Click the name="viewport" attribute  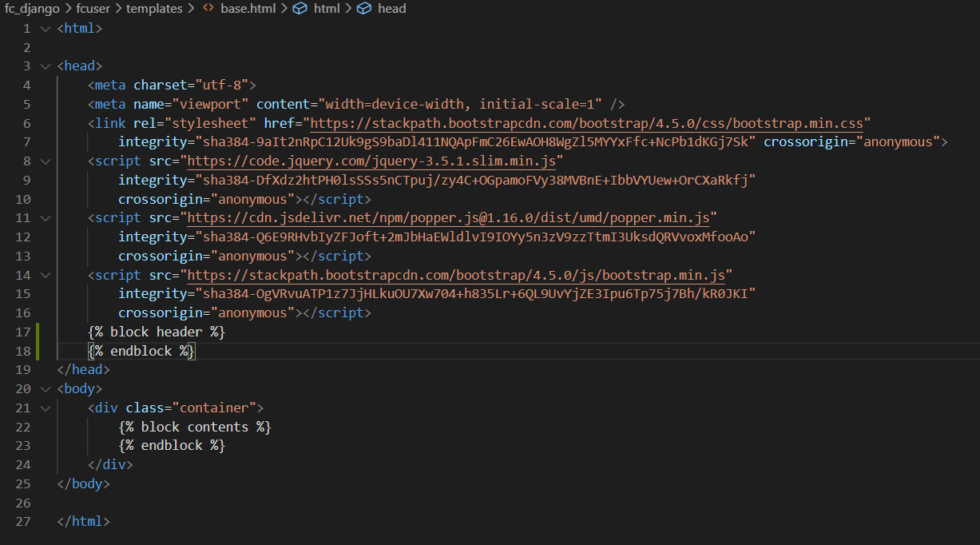(x=191, y=104)
